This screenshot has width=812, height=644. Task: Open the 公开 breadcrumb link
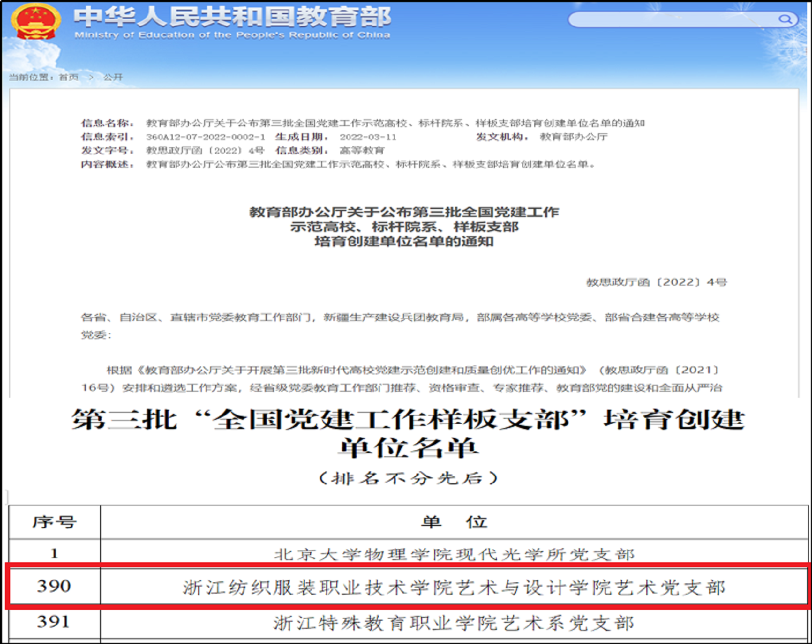113,77
